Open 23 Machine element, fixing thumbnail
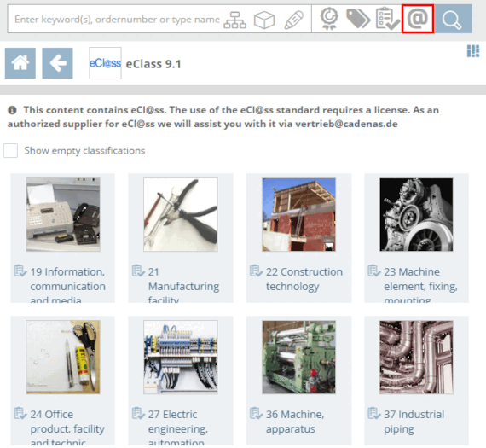 pos(416,214)
